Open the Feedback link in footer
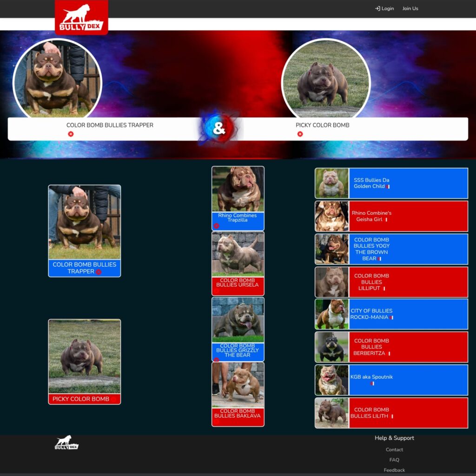This screenshot has width=476, height=476. click(394, 470)
